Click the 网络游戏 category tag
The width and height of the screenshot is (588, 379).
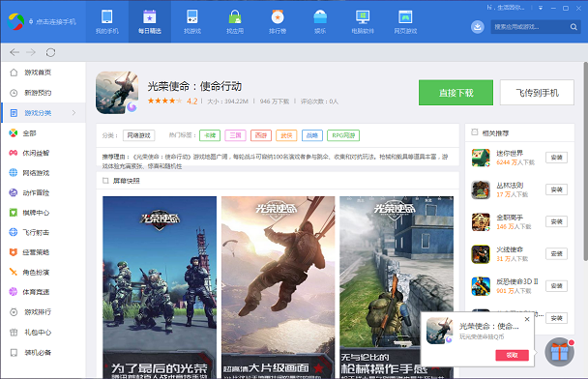pyautogui.click(x=138, y=135)
